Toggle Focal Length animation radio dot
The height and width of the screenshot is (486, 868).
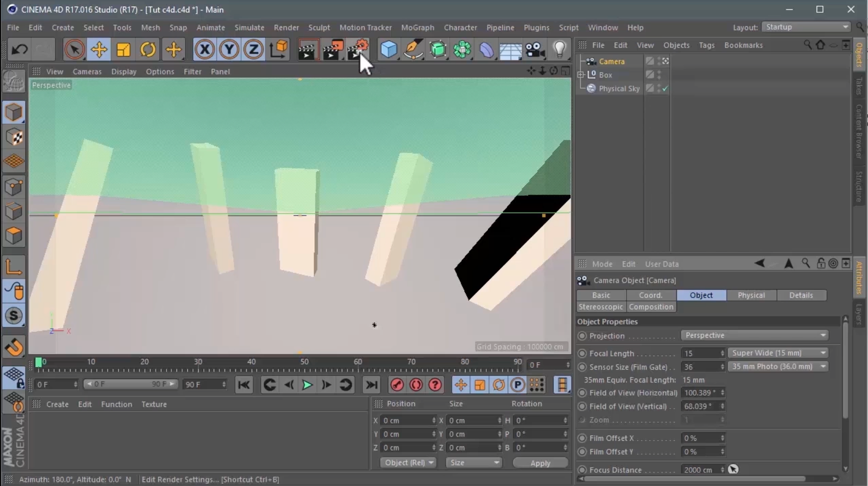582,353
